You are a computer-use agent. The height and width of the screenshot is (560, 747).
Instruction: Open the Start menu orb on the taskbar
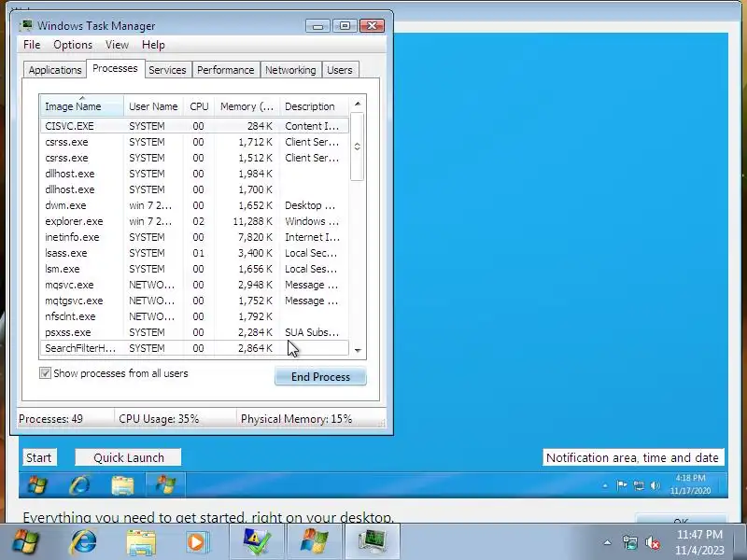click(x=26, y=542)
